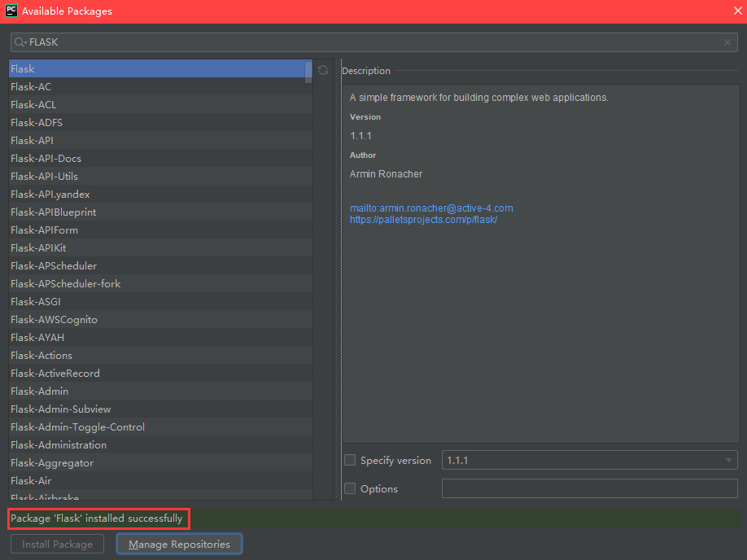Screen dimensions: 747x560
Task: Click the package list scrollbar thumb
Action: click(x=308, y=72)
